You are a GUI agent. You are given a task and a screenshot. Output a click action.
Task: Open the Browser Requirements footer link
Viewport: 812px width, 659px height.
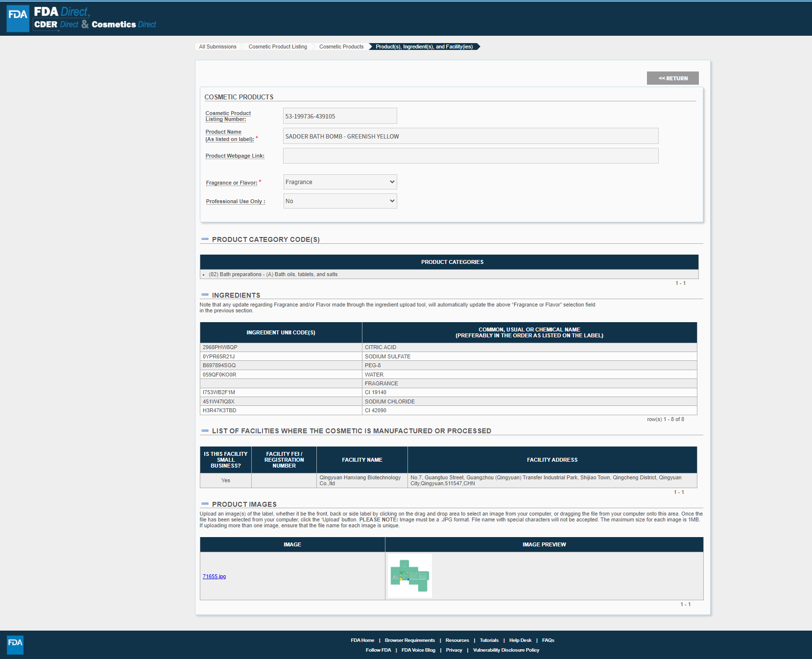(409, 640)
